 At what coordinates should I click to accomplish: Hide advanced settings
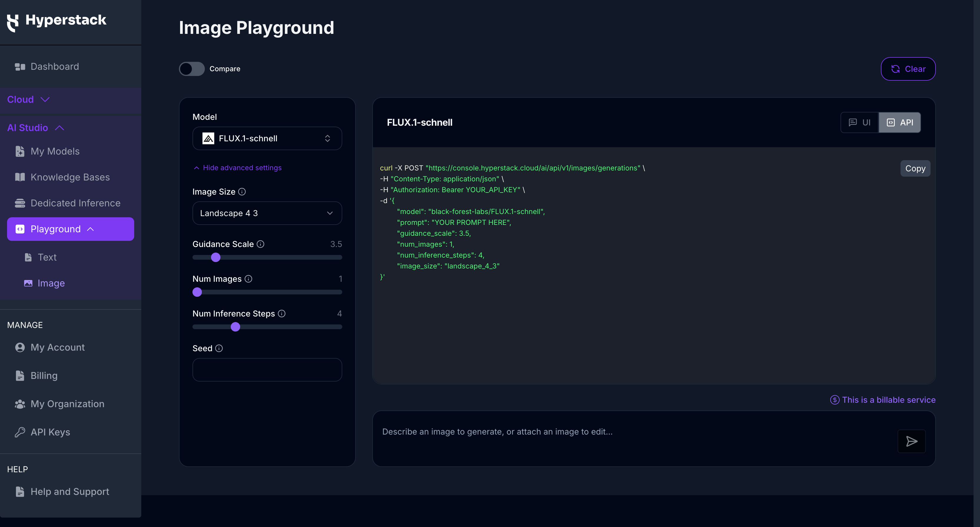click(x=238, y=168)
